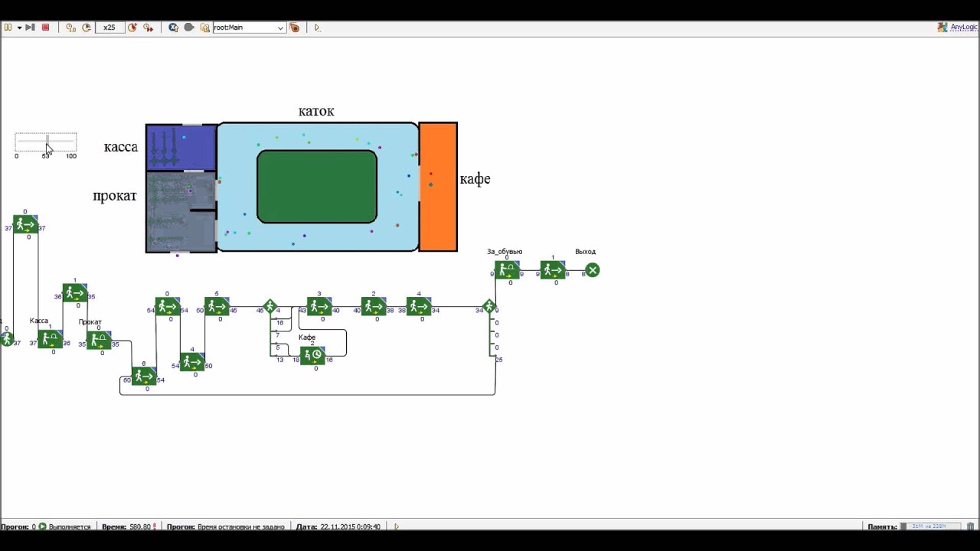Click the slider control above 0–100 scale
The height and width of the screenshot is (551, 980).
tap(46, 142)
